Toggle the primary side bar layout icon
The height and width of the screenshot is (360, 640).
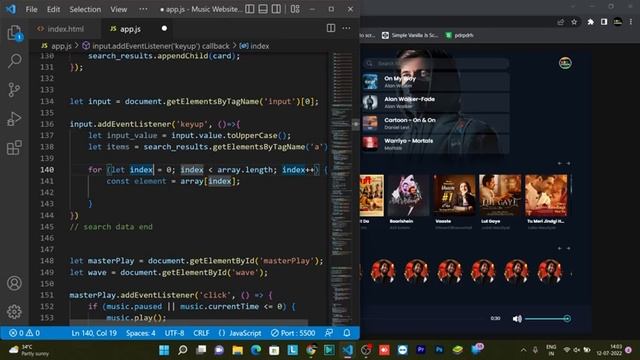(250, 9)
